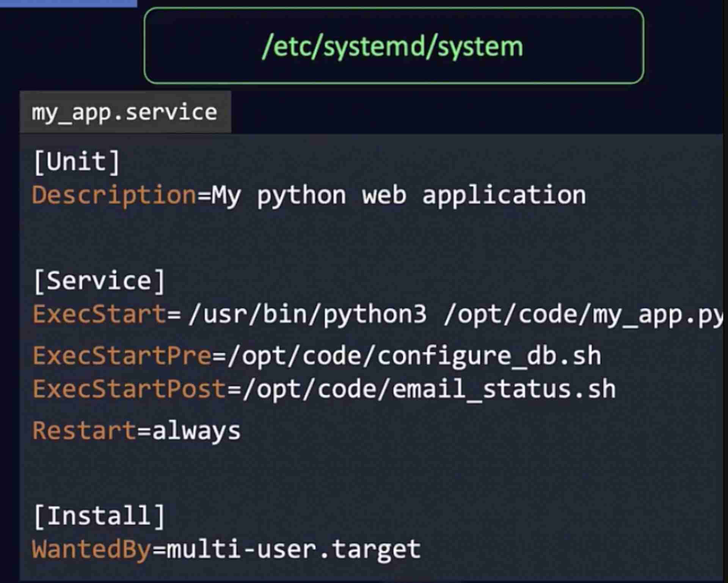Click the 'My python web application' value
This screenshot has width=728, height=583.
(x=399, y=196)
